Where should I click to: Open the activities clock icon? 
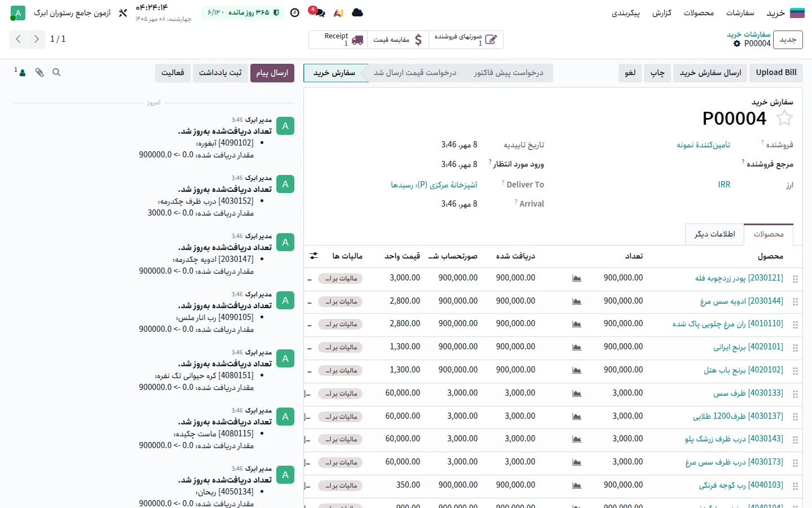point(294,12)
